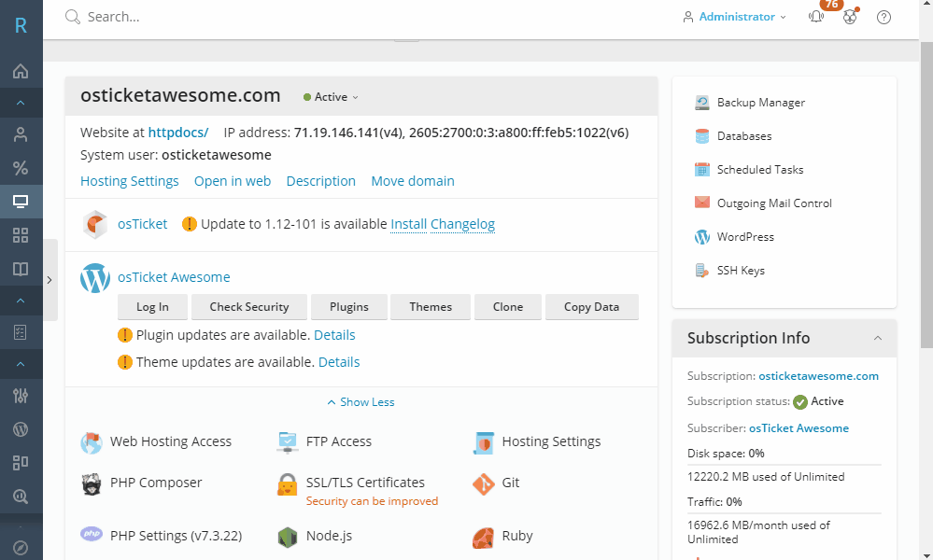Open the osTicket Changelog link
Image resolution: width=933 pixels, height=560 pixels.
(463, 224)
